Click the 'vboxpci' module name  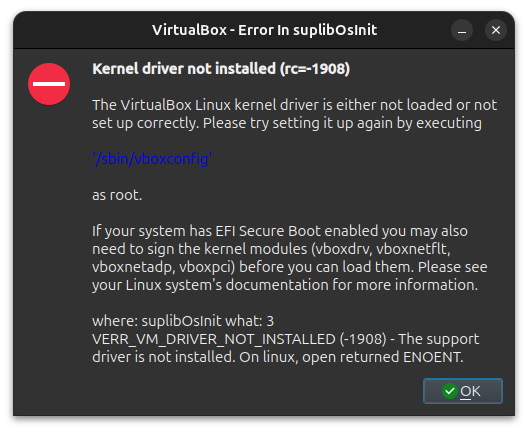point(205,267)
